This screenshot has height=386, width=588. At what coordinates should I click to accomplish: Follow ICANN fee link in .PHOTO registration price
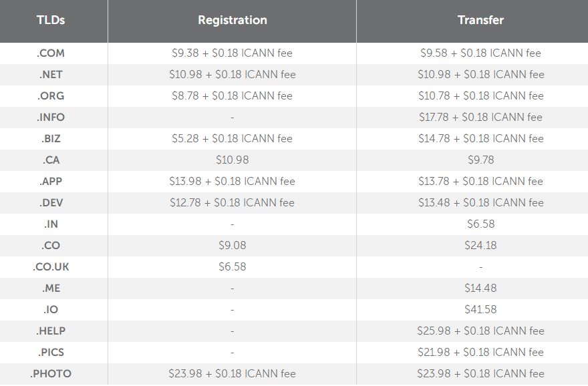click(270, 373)
